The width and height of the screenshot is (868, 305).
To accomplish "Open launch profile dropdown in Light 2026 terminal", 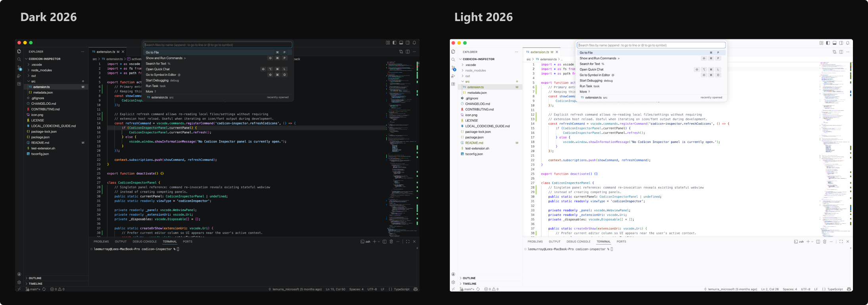I will [812, 241].
